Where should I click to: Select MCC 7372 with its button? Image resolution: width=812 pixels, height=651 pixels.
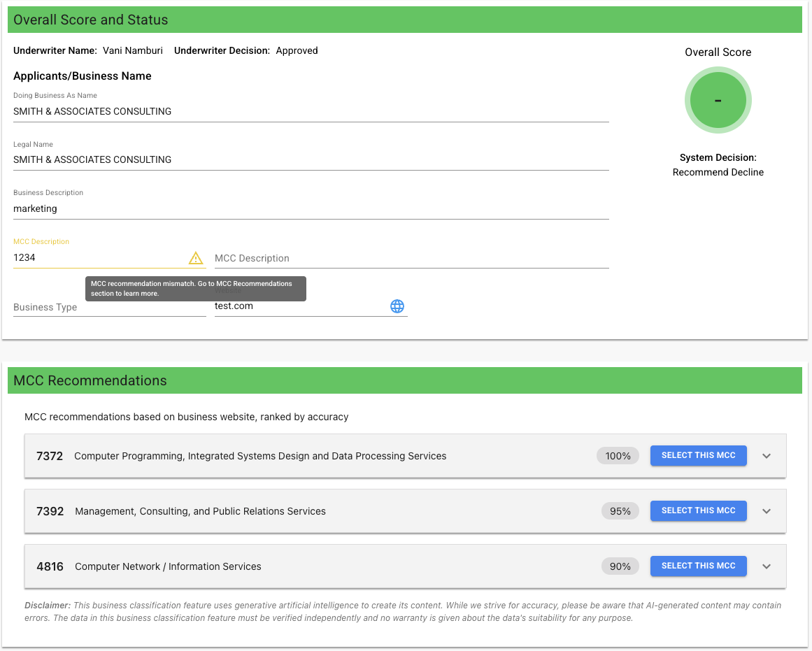click(698, 456)
